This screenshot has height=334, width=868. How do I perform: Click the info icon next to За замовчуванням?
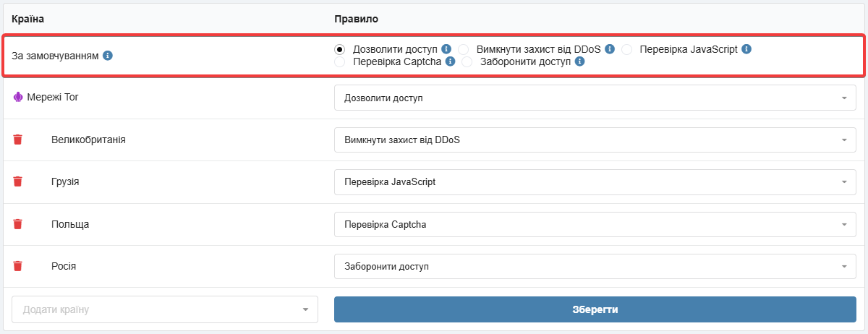pos(108,56)
